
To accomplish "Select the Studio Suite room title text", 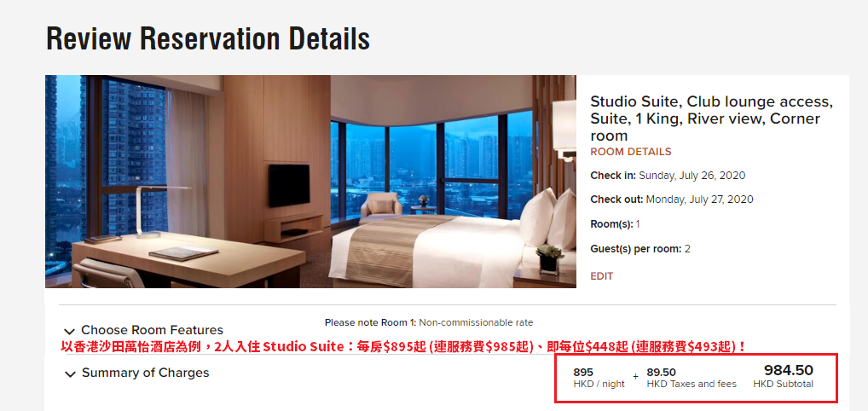I will 712,119.
